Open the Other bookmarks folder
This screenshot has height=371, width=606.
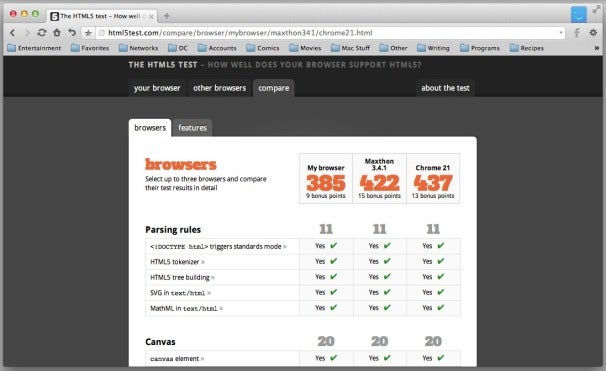point(393,48)
